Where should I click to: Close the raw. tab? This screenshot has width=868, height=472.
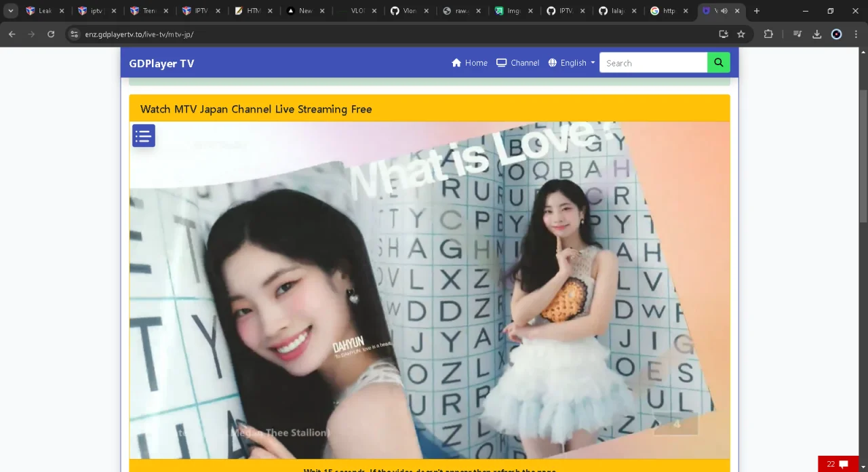(478, 11)
